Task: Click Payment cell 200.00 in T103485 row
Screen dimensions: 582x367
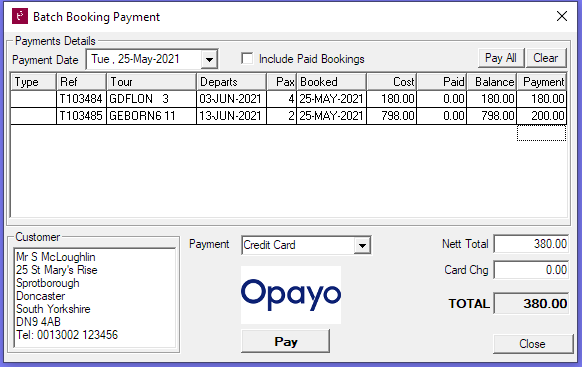Action: point(542,116)
